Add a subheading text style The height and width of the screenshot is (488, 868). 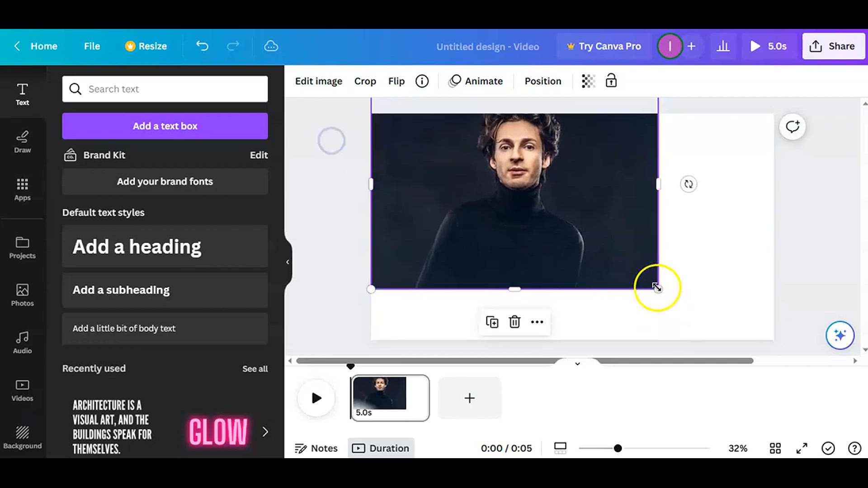pyautogui.click(x=165, y=290)
